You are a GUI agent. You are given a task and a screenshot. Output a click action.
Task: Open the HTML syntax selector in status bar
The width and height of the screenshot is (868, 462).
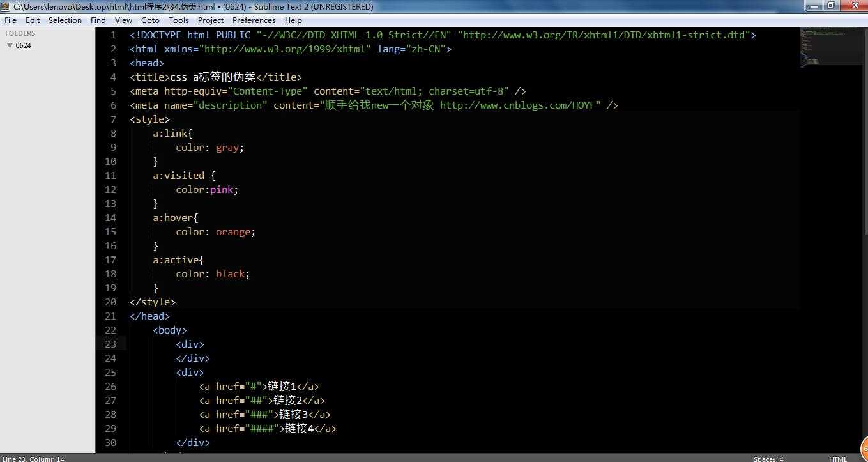click(x=838, y=459)
